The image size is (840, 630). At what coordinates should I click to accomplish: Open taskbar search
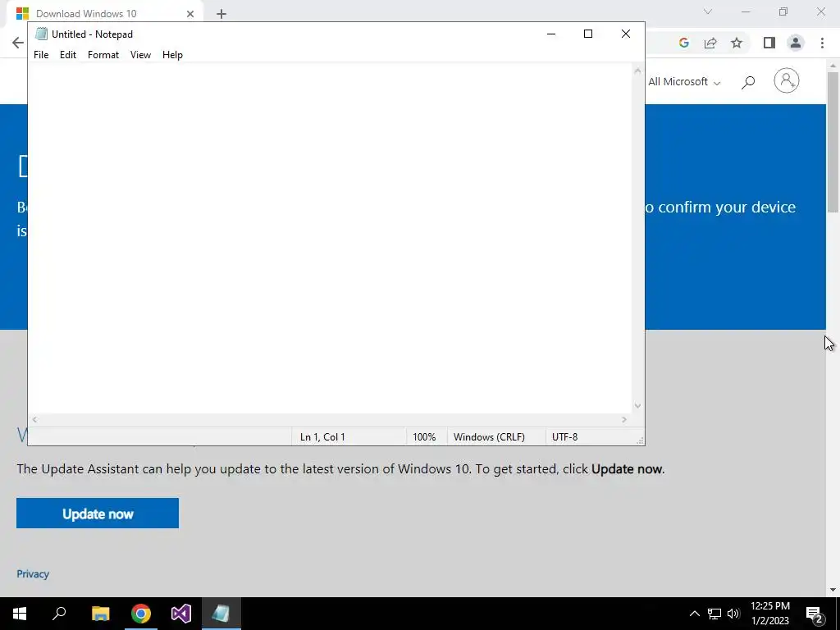[59, 614]
